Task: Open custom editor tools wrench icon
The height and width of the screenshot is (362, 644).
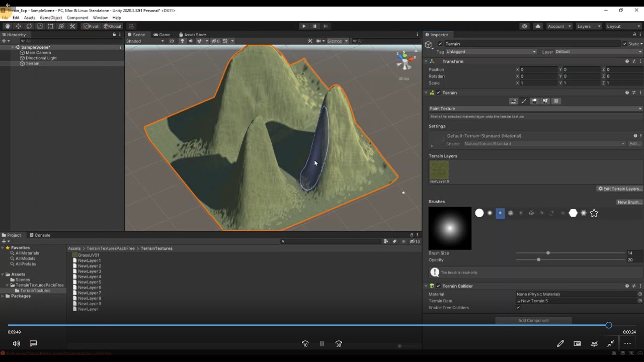Action: tap(72, 26)
